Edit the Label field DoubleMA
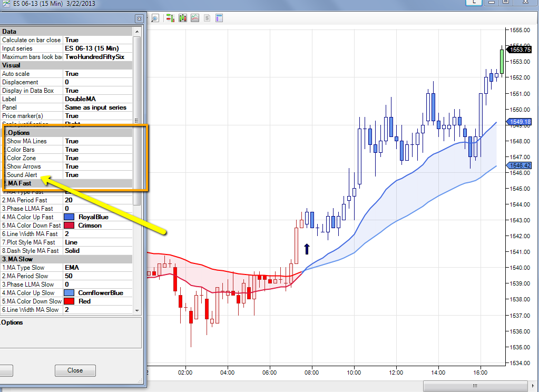 [98, 99]
